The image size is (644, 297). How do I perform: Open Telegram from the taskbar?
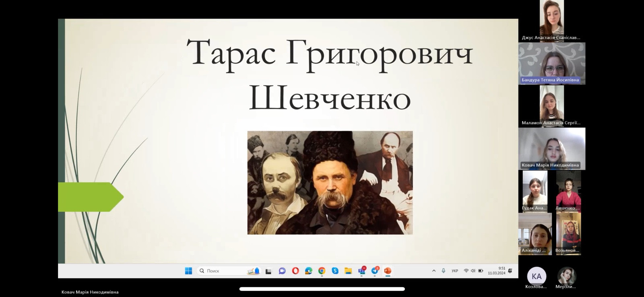(375, 270)
